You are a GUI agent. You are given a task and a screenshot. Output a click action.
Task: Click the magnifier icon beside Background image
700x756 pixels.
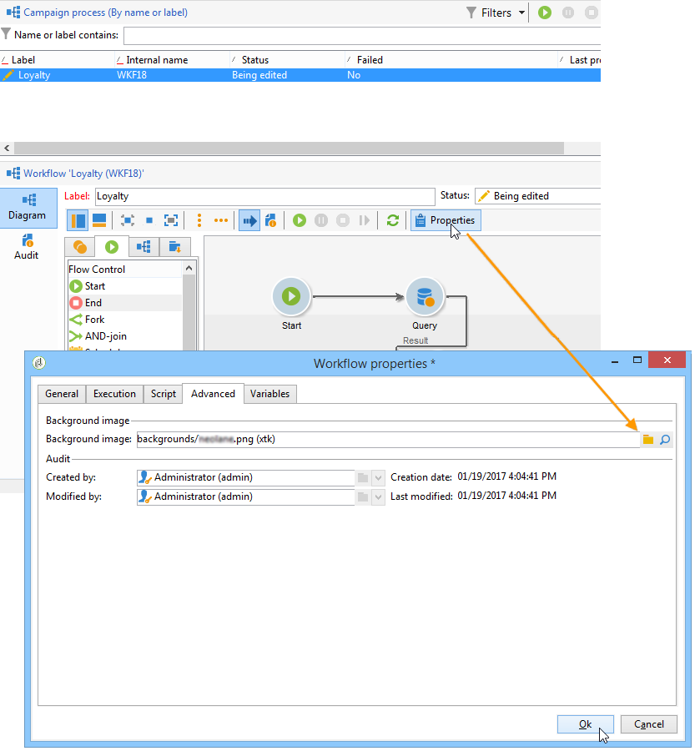(x=665, y=440)
